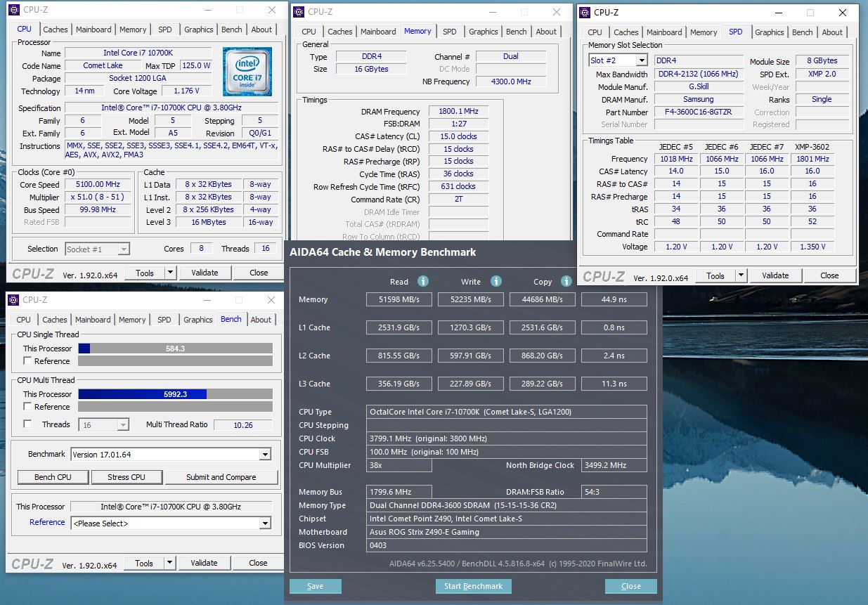868x605 pixels.
Task: Start Benchmark in AIDA64
Action: [x=474, y=586]
